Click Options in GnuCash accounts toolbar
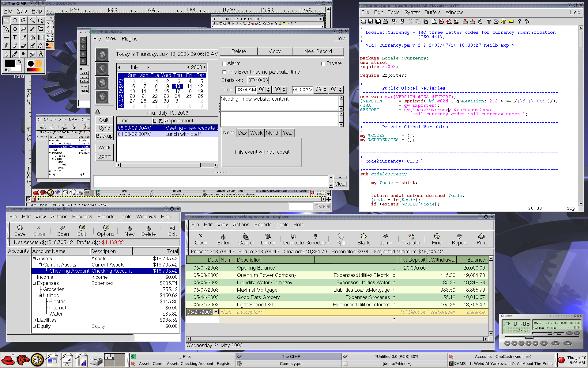 pos(106,230)
